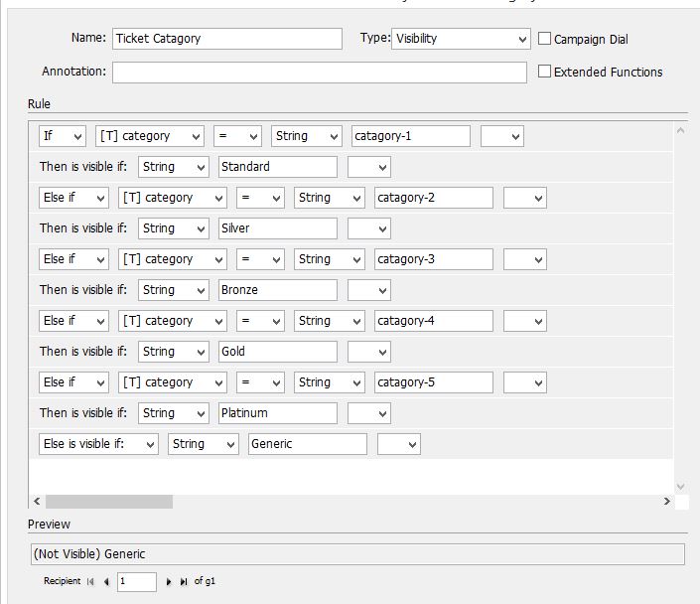Click the Gold value field
This screenshot has height=604, width=700.
[278, 352]
